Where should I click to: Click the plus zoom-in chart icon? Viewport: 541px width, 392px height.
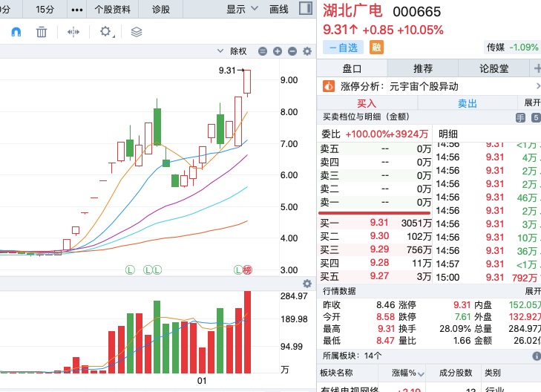tap(278, 51)
